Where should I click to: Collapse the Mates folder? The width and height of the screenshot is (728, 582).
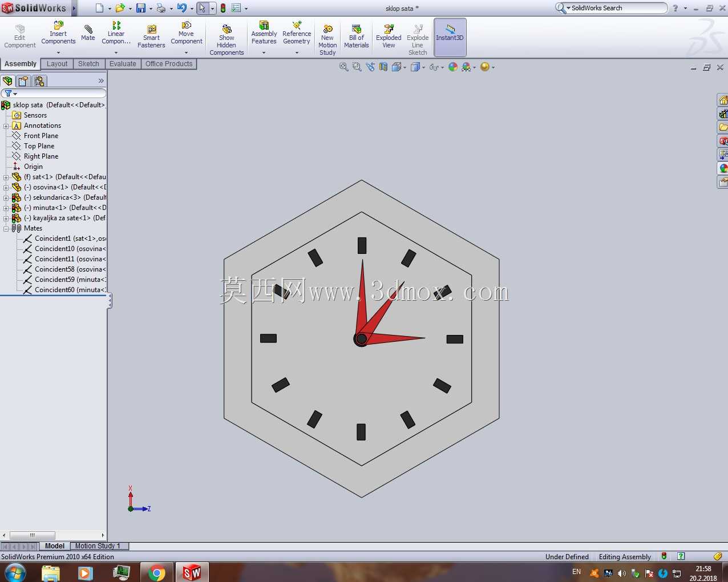[x=6, y=229]
